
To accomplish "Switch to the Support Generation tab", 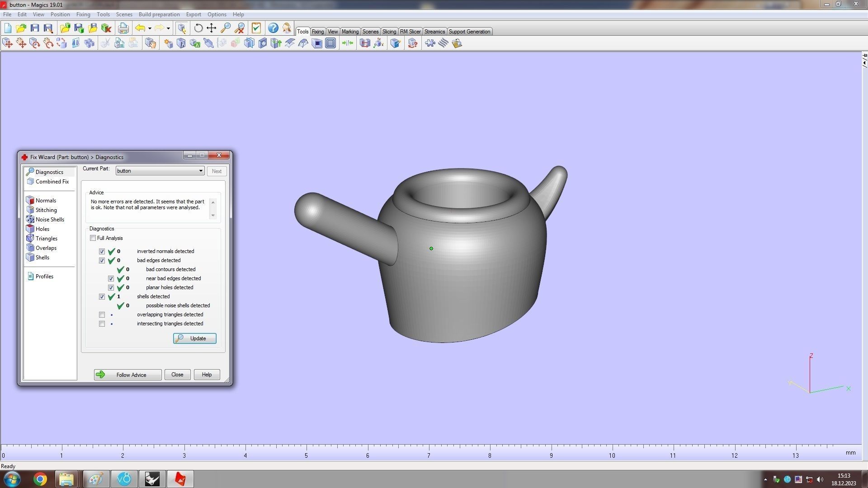I will tap(469, 32).
